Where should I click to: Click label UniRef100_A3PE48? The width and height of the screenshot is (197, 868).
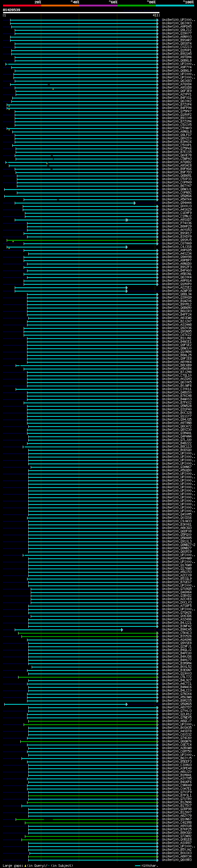click(177, 768)
